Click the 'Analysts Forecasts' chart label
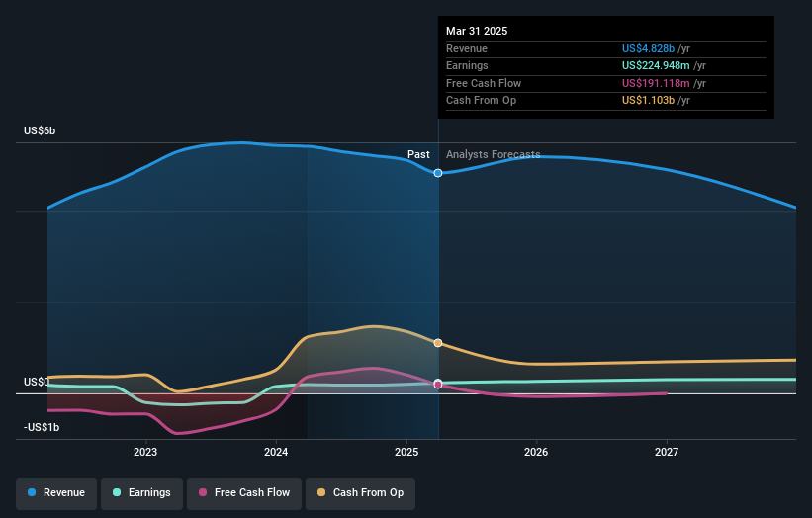Viewport: 812px width, 518px height. tap(493, 155)
